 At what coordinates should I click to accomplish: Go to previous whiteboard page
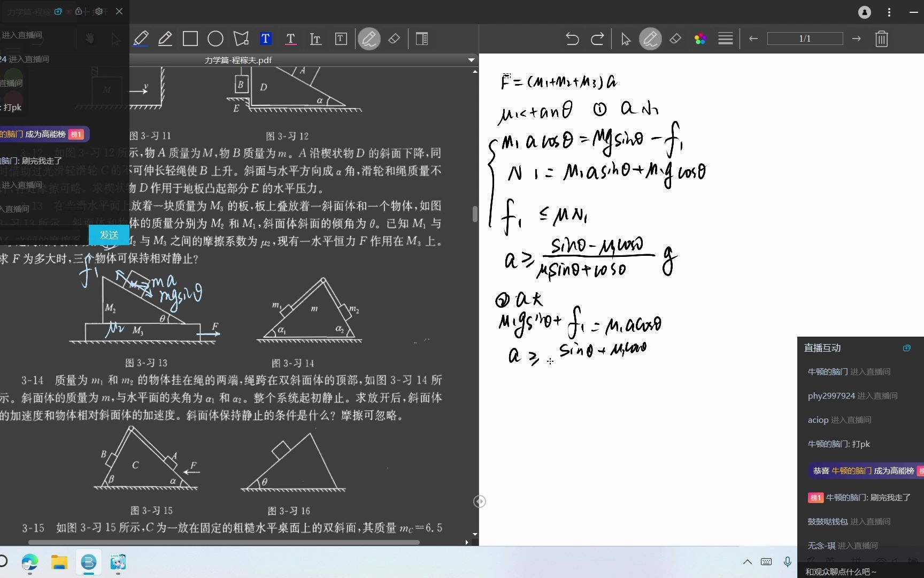(x=753, y=39)
